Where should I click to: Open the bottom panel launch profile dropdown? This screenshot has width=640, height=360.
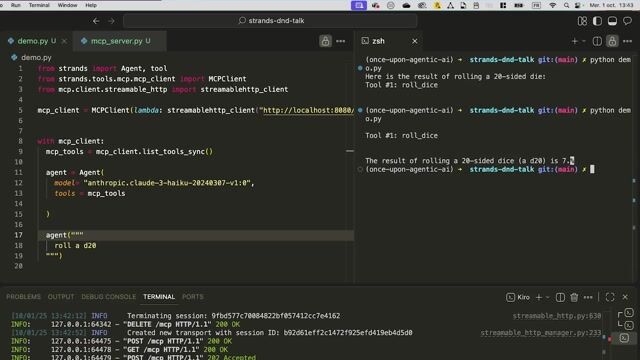point(548,297)
